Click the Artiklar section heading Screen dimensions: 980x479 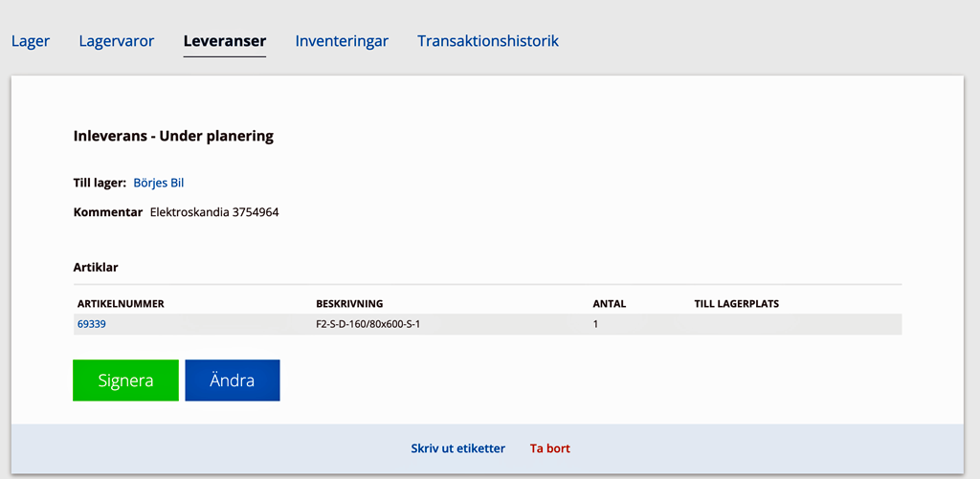click(96, 268)
